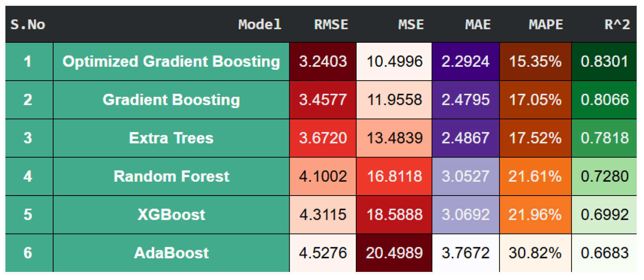Click the dark red 3.2403 RMSE cell
Screen dimensions: 644x280
(x=323, y=62)
